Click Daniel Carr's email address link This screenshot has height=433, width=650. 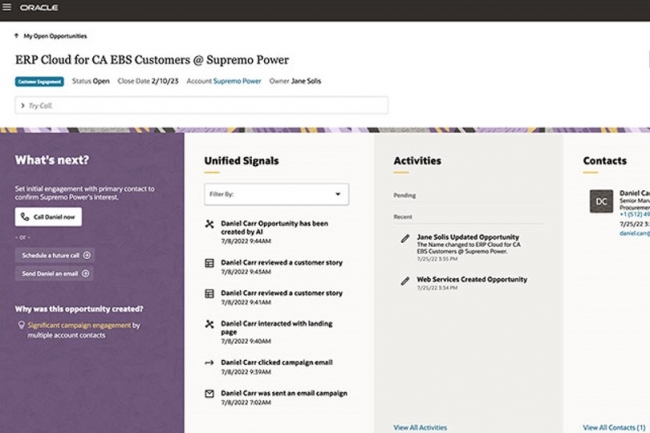point(635,233)
